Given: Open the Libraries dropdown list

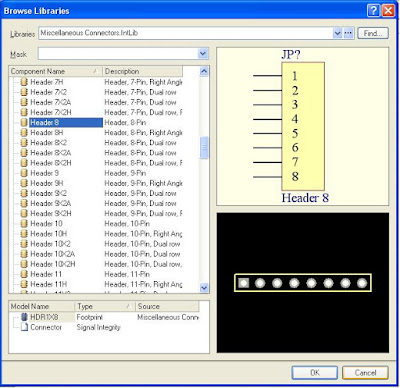Looking at the screenshot, I should click(337, 33).
